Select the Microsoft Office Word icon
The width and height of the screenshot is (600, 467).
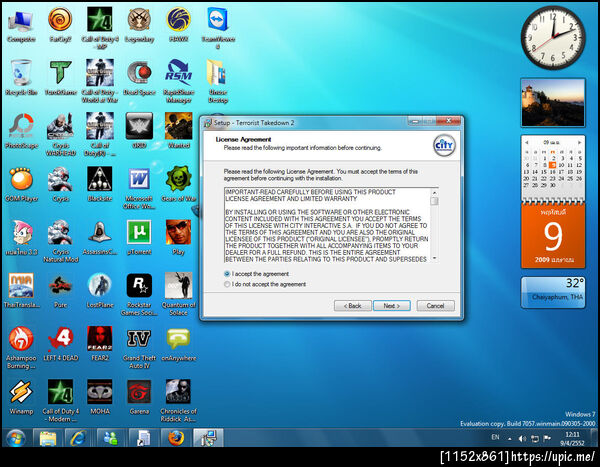point(139,188)
